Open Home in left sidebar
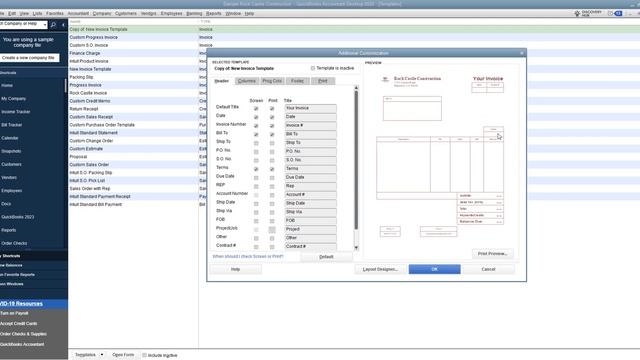This screenshot has height=360, width=640. (x=7, y=85)
